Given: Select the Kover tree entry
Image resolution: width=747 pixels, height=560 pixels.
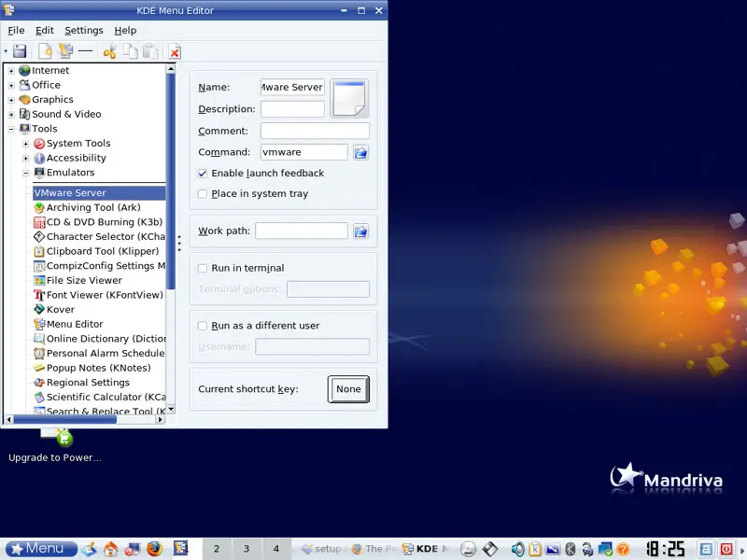Looking at the screenshot, I should pyautogui.click(x=54, y=310).
